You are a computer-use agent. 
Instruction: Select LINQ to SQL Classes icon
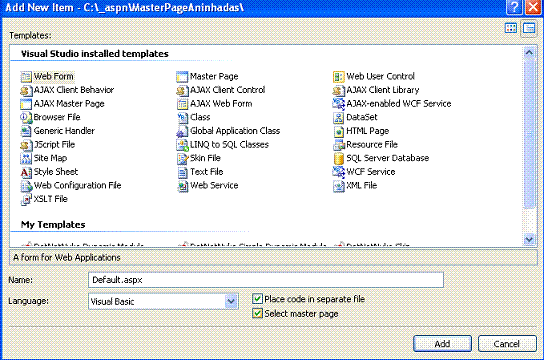click(182, 145)
